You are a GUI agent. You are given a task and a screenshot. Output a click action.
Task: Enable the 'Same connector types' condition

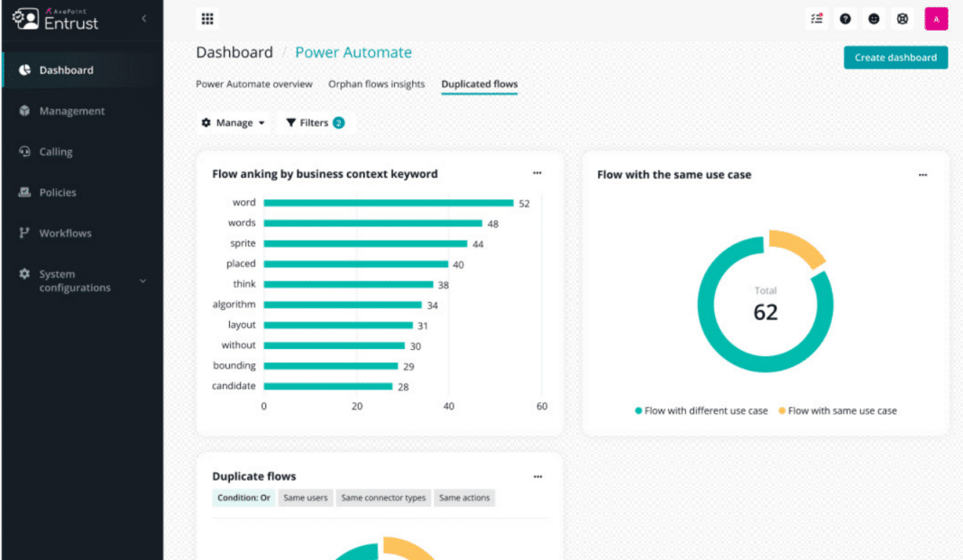coord(382,497)
